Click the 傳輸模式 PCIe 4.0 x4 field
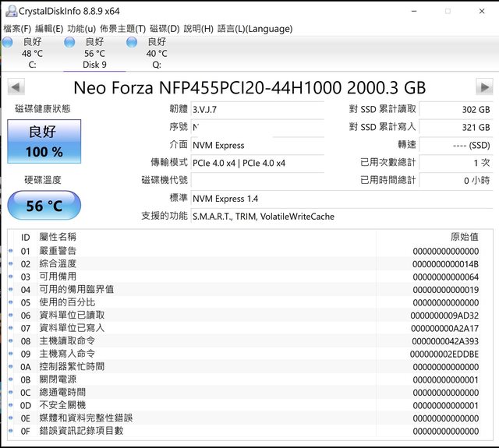499x448 pixels. tap(257, 162)
